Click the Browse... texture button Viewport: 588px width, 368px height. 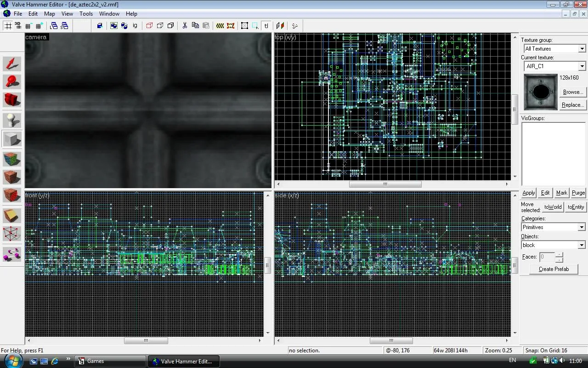point(572,92)
